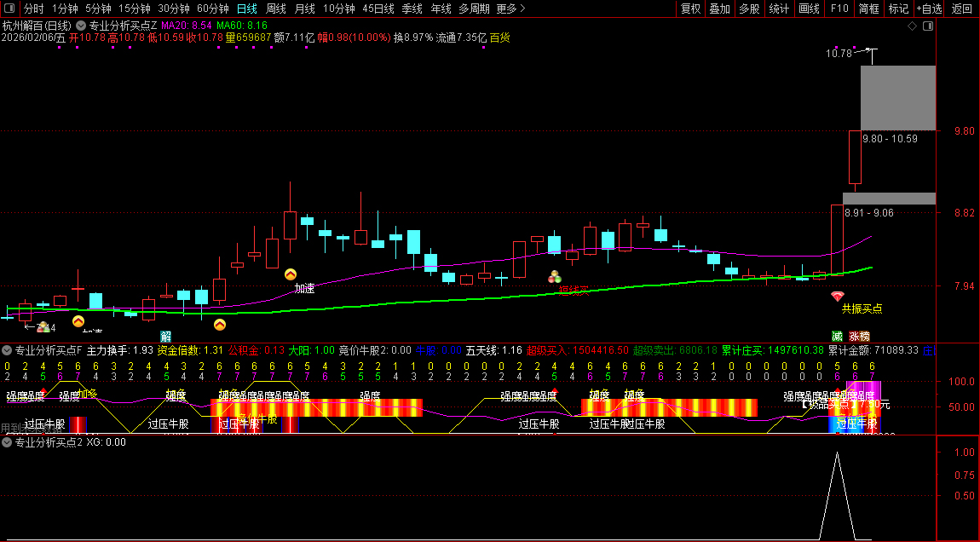Select the 月线 monthly tab
Screen dimensions: 980x542
[304, 9]
